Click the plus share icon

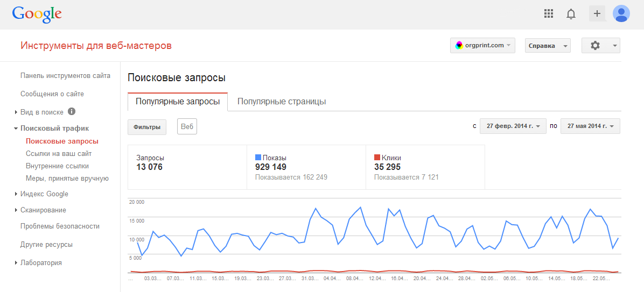(597, 13)
